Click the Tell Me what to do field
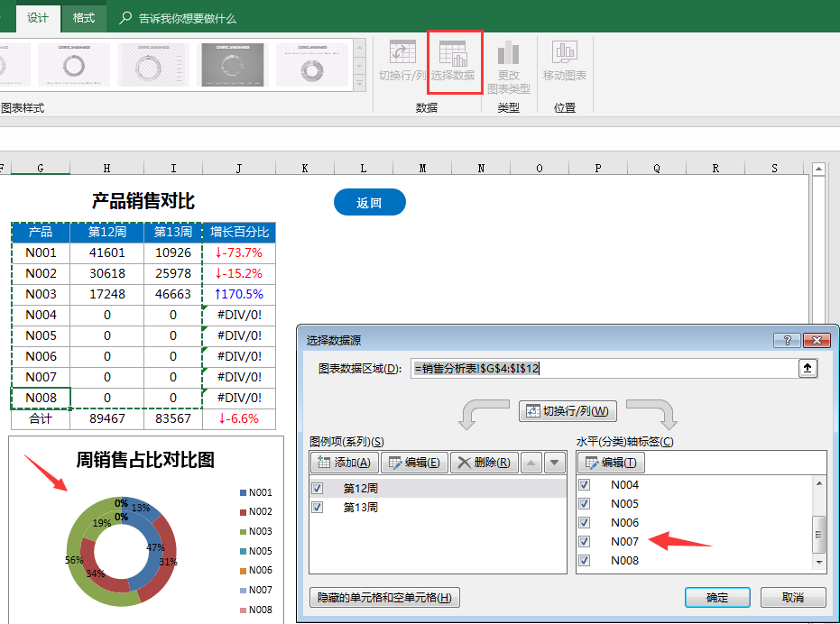 point(187,18)
